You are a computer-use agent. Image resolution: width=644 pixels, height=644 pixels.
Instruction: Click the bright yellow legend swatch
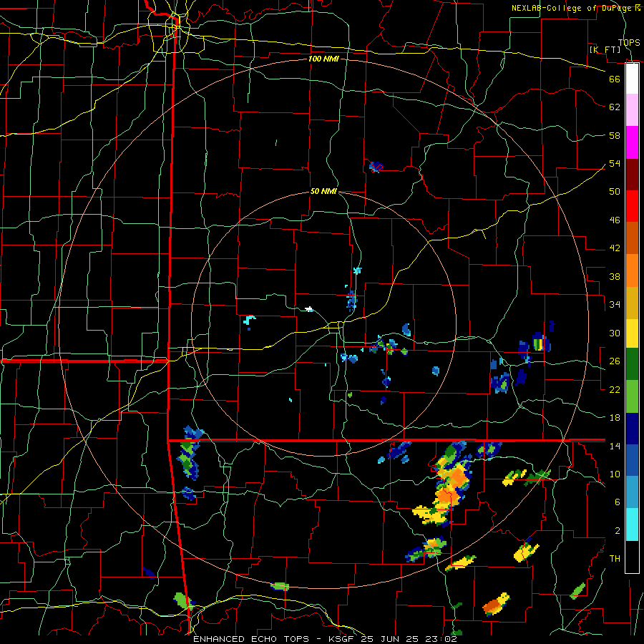click(632, 333)
